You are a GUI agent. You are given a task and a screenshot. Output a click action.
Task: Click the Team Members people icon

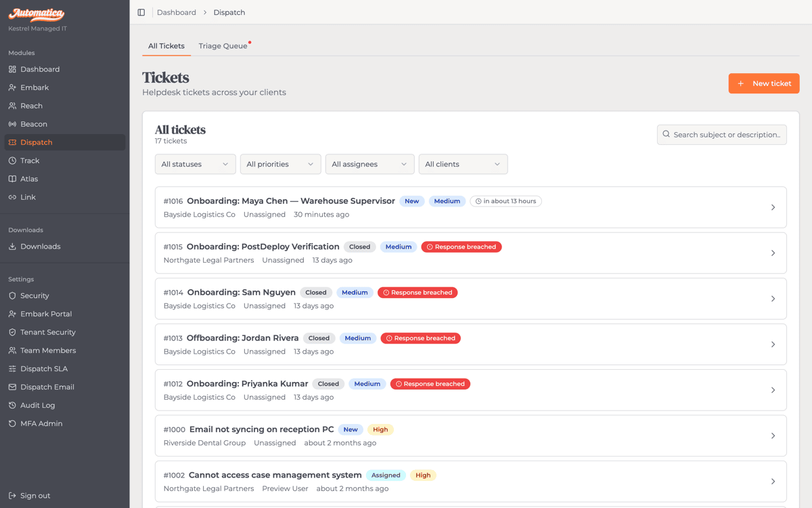pyautogui.click(x=12, y=351)
